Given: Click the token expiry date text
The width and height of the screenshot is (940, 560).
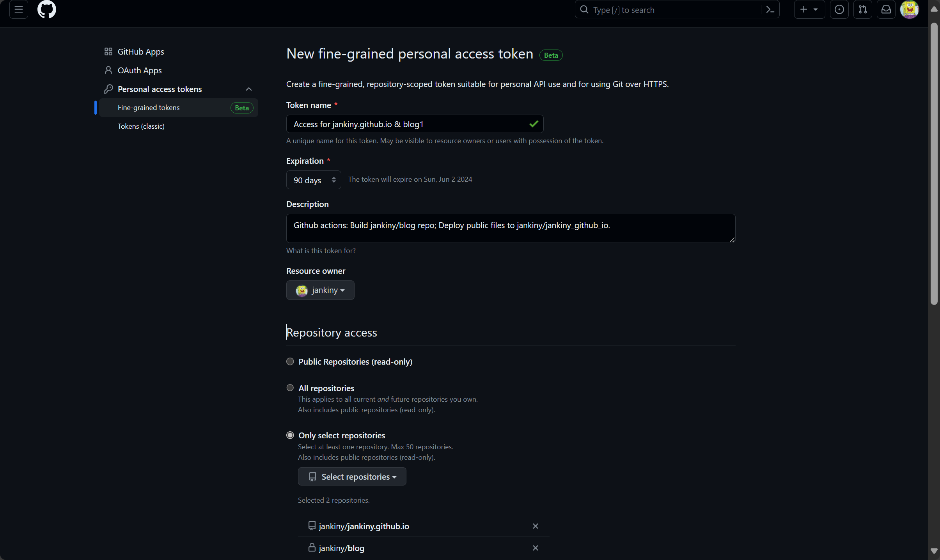Looking at the screenshot, I should pyautogui.click(x=410, y=179).
